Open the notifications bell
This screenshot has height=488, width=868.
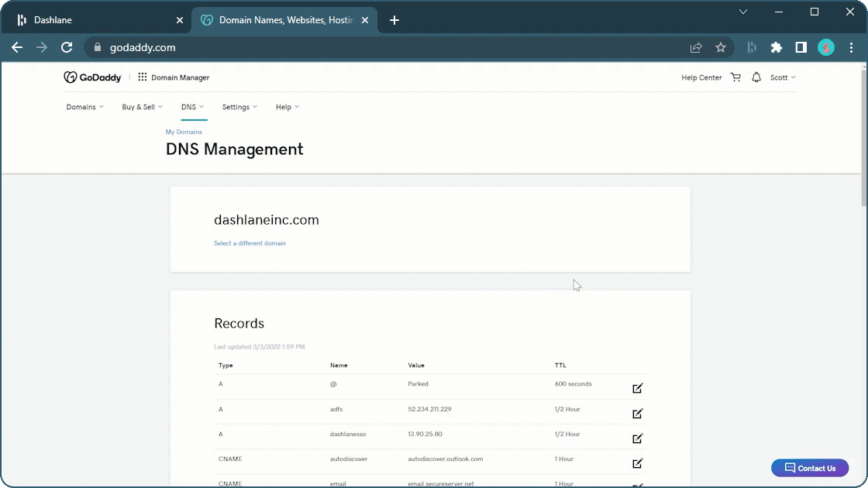click(x=756, y=77)
